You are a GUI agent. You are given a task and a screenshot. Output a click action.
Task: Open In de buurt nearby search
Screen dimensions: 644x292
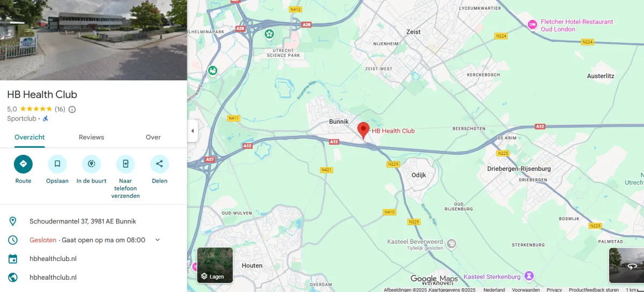pos(91,164)
